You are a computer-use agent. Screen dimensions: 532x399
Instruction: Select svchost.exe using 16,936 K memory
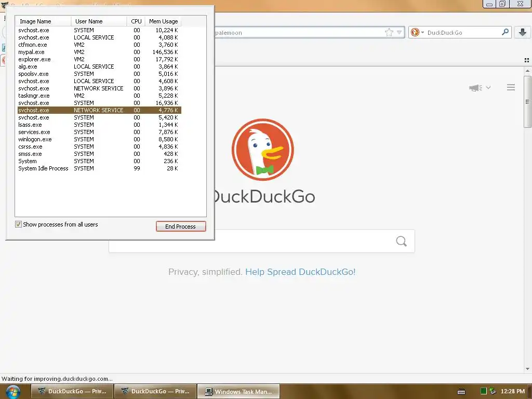(99, 103)
